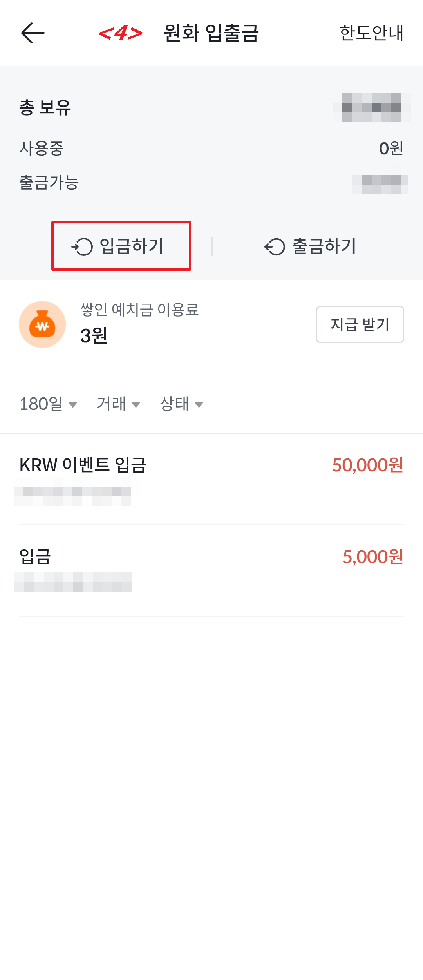423x980 pixels.
Task: Tap the orange money bag icon
Action: coord(42,324)
